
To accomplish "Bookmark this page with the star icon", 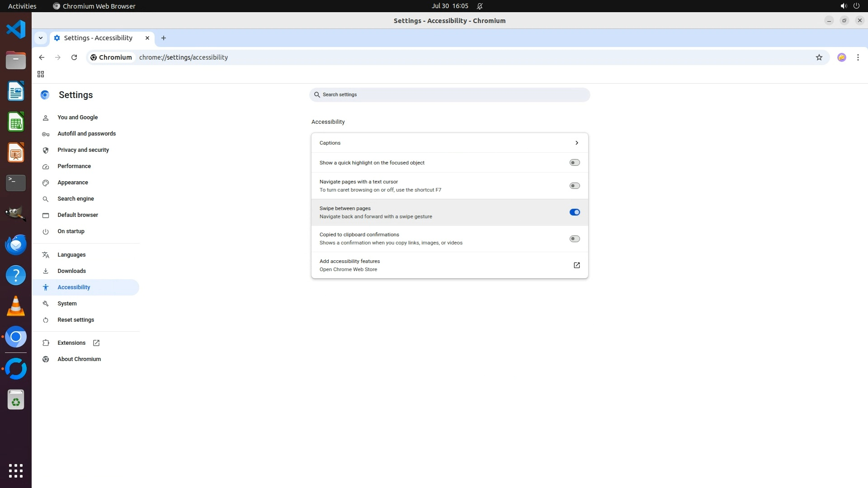I will pyautogui.click(x=819, y=57).
